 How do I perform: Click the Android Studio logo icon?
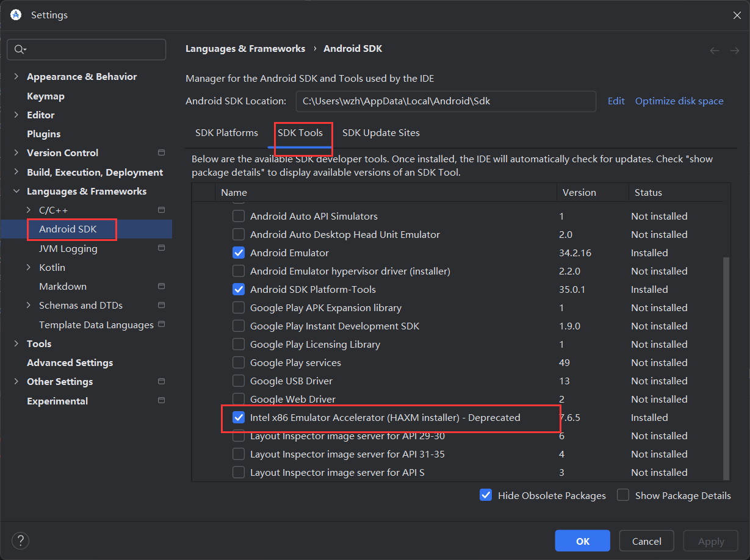(16, 15)
